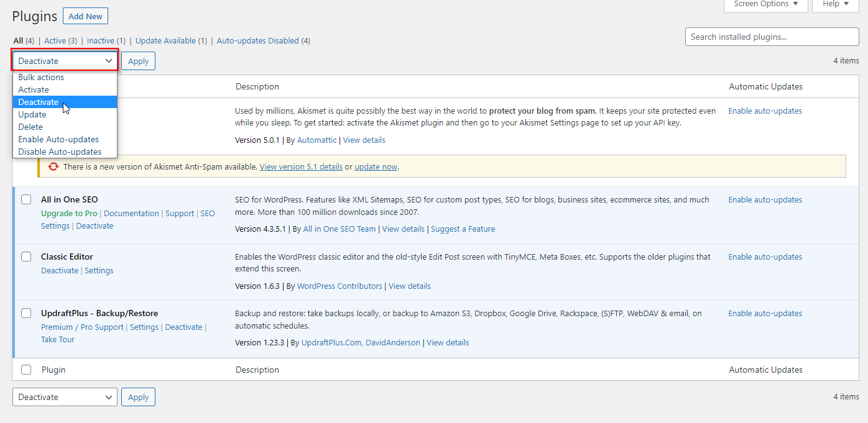This screenshot has height=423, width=868.
Task: Click the bottom Apply button
Action: point(138,397)
